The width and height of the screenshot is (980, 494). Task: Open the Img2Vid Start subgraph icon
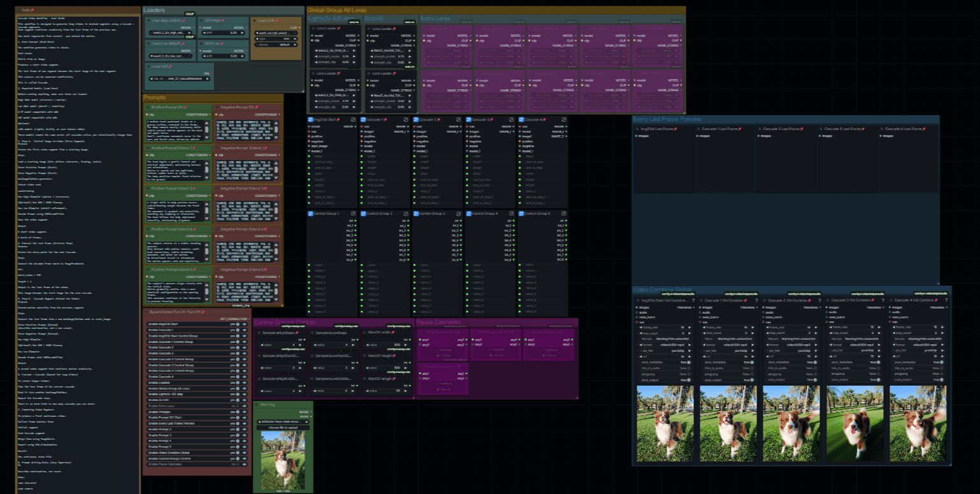(353, 120)
